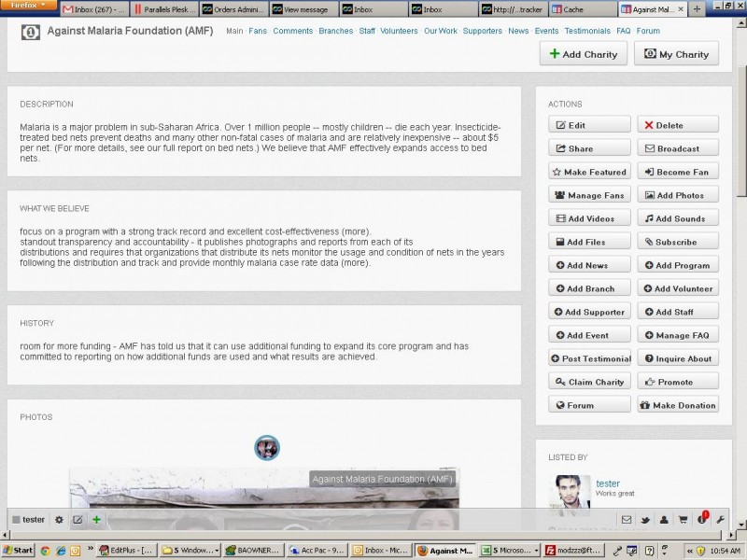Click the green plus icon in bottom bar
Screen dimensions: 747x560
point(97,520)
